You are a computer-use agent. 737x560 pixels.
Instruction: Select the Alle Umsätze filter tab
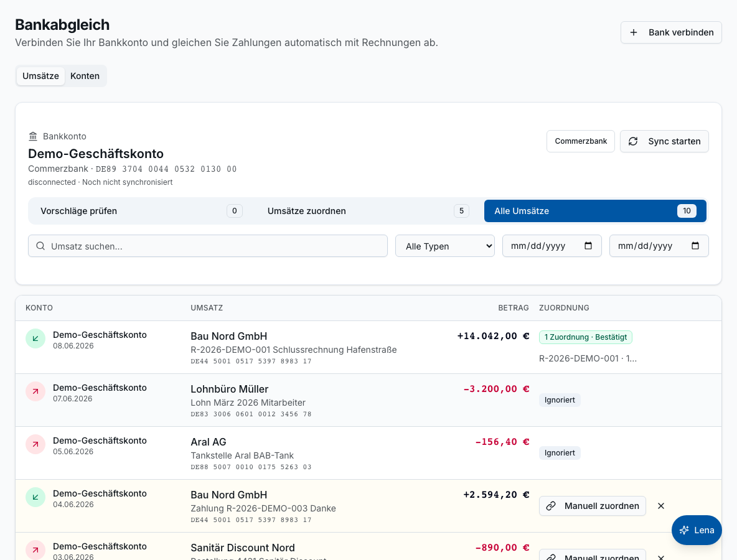(595, 211)
